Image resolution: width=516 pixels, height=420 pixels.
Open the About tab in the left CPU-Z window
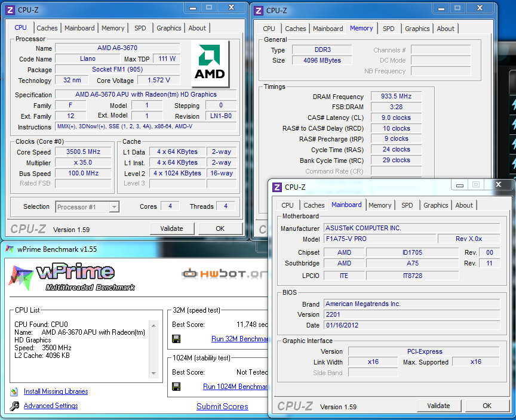click(x=197, y=28)
